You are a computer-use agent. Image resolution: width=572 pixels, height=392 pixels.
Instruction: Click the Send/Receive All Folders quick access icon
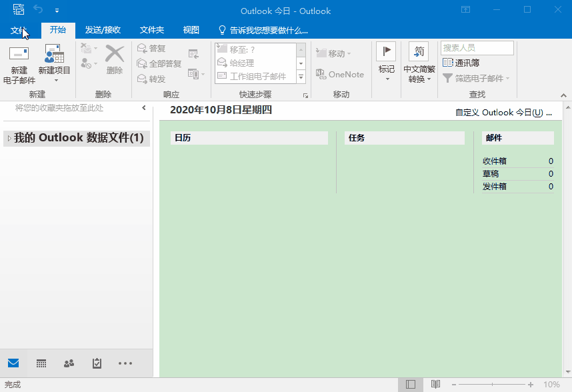coord(18,9)
